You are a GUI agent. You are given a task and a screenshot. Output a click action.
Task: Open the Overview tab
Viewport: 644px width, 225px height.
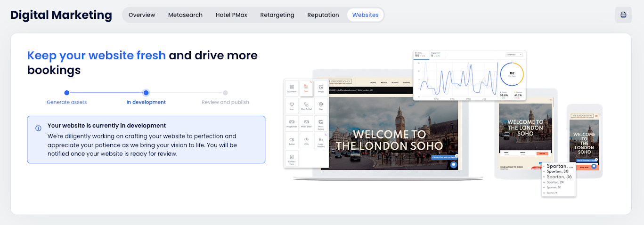(142, 15)
